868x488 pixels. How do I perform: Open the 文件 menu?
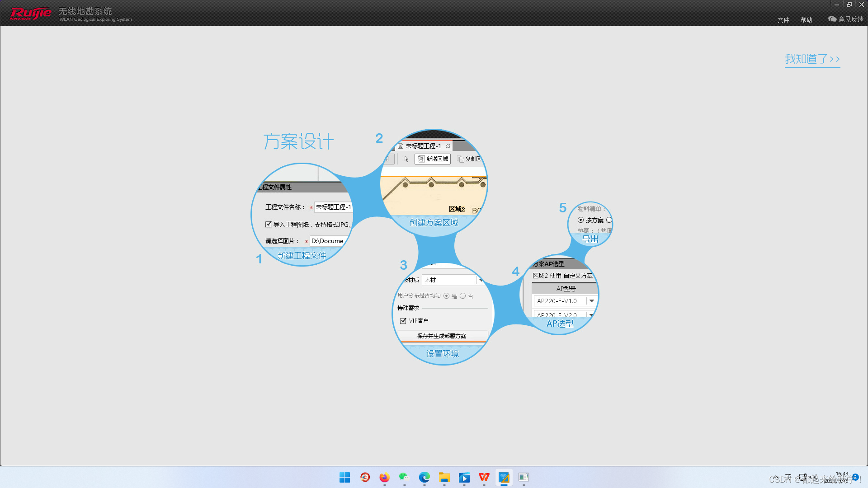783,20
